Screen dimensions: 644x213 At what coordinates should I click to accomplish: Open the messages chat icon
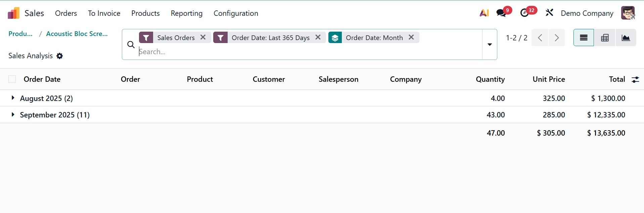pos(501,13)
